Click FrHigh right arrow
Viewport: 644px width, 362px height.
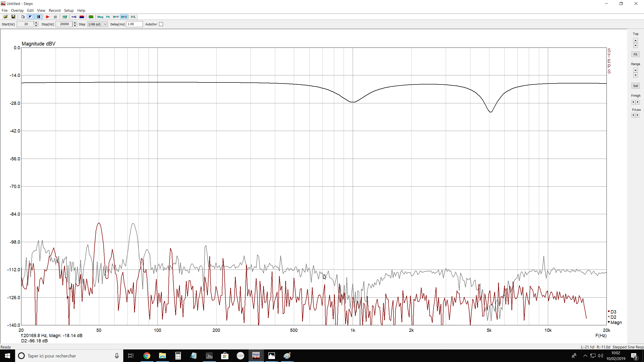[x=637, y=102]
